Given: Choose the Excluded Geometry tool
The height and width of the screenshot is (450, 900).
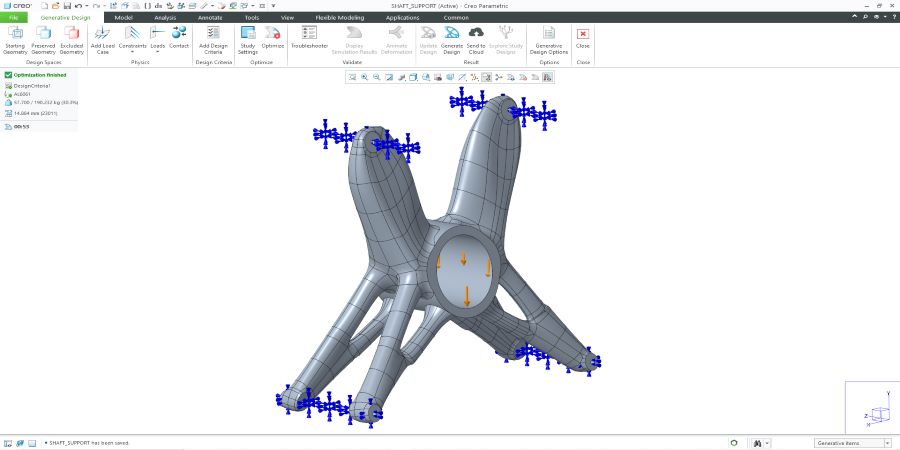Looking at the screenshot, I should 72,39.
